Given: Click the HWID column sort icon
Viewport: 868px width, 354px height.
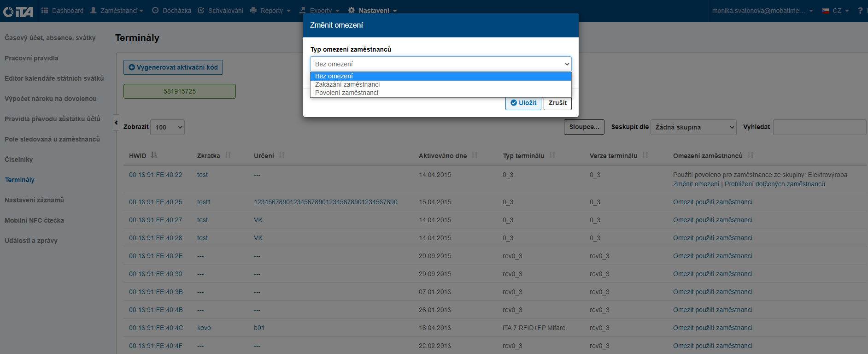Looking at the screenshot, I should point(154,155).
